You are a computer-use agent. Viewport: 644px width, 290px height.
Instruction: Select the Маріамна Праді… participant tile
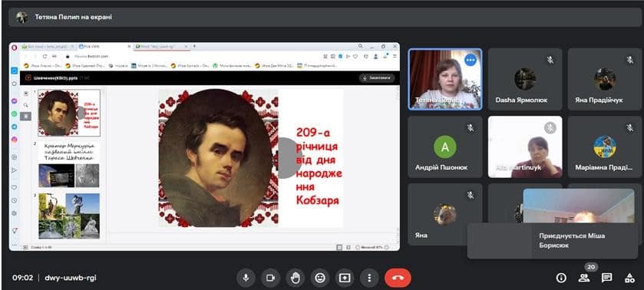(x=605, y=147)
